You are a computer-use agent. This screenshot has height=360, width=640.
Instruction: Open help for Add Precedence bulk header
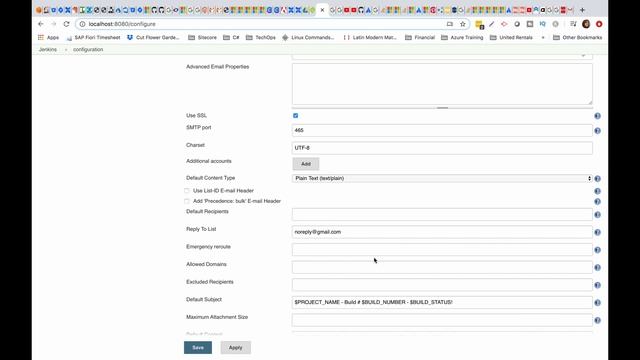(x=597, y=202)
